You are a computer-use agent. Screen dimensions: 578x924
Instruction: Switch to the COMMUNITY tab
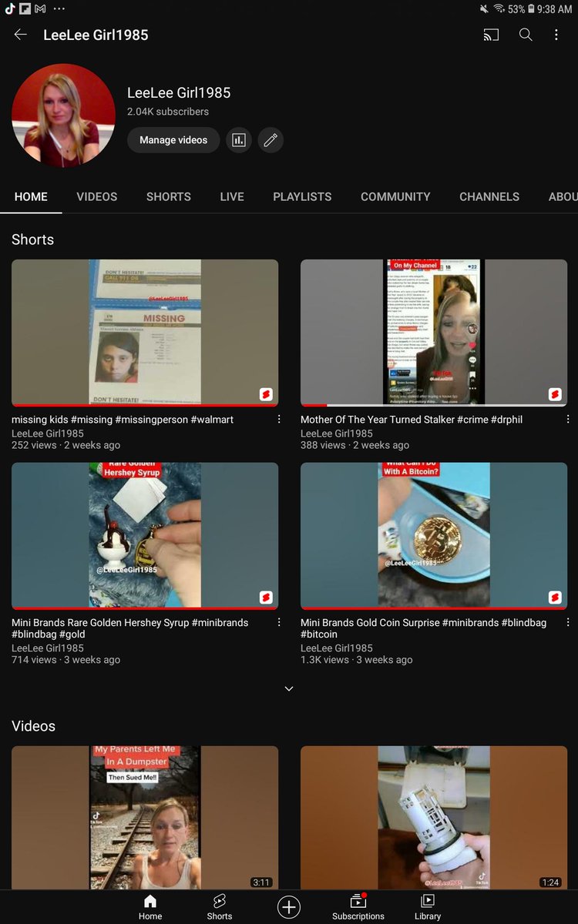(x=395, y=197)
